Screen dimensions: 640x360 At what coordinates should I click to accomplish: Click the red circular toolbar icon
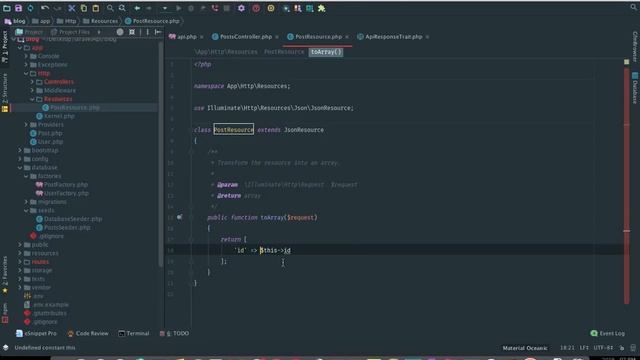[x=256, y=8]
